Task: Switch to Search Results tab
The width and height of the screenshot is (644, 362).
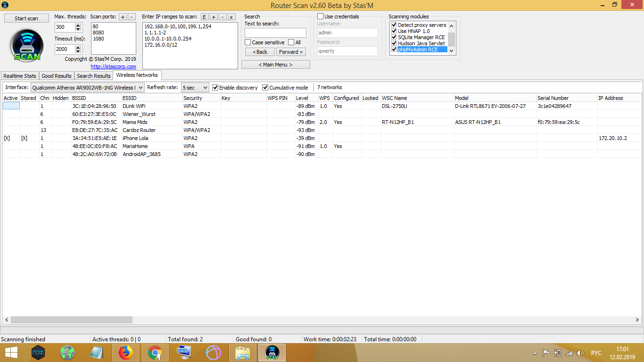Action: (x=94, y=76)
